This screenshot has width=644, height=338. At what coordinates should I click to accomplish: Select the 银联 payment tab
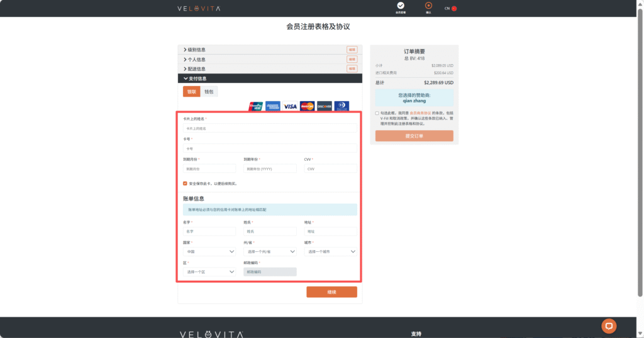[192, 92]
